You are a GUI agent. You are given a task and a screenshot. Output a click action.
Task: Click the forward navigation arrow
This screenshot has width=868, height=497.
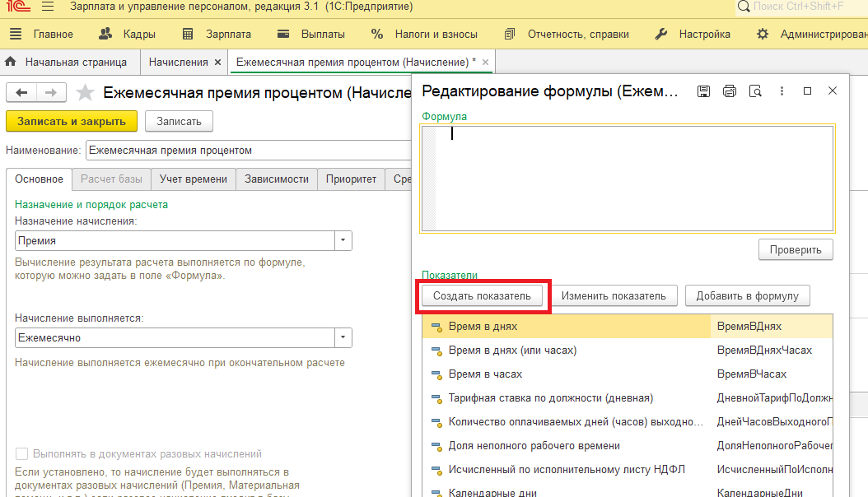[51, 92]
